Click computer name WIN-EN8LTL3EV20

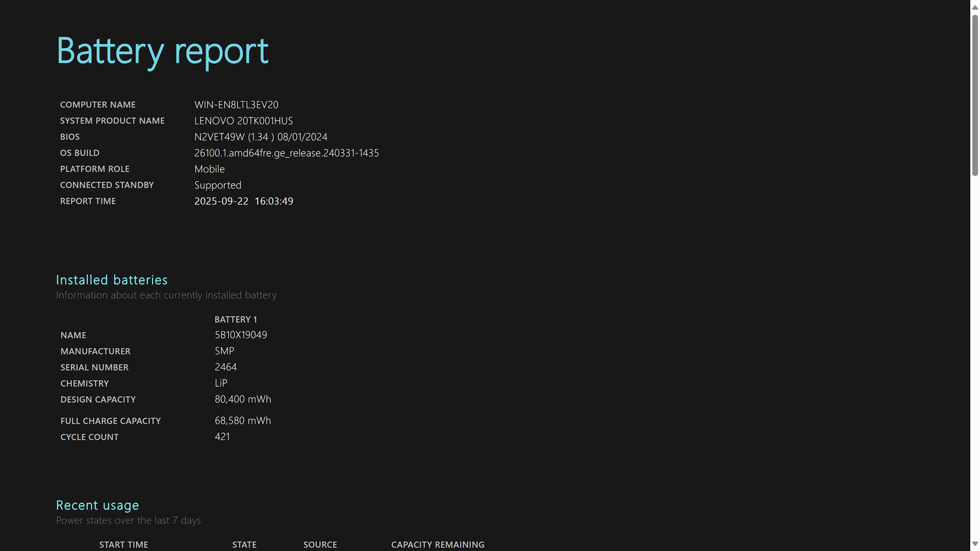click(236, 105)
